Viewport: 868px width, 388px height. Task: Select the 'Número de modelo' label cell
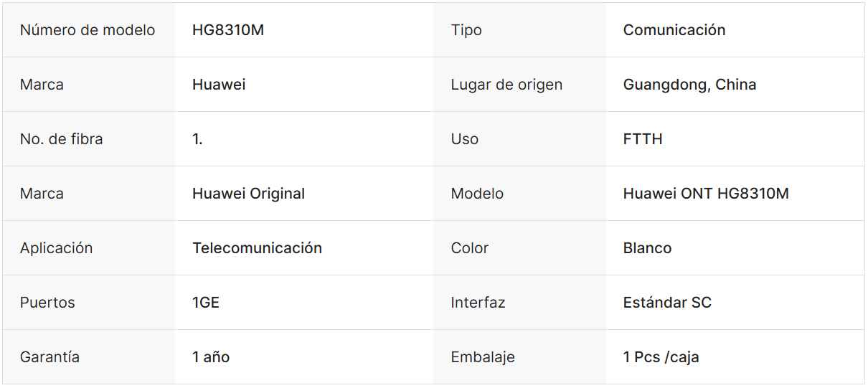pos(88,30)
